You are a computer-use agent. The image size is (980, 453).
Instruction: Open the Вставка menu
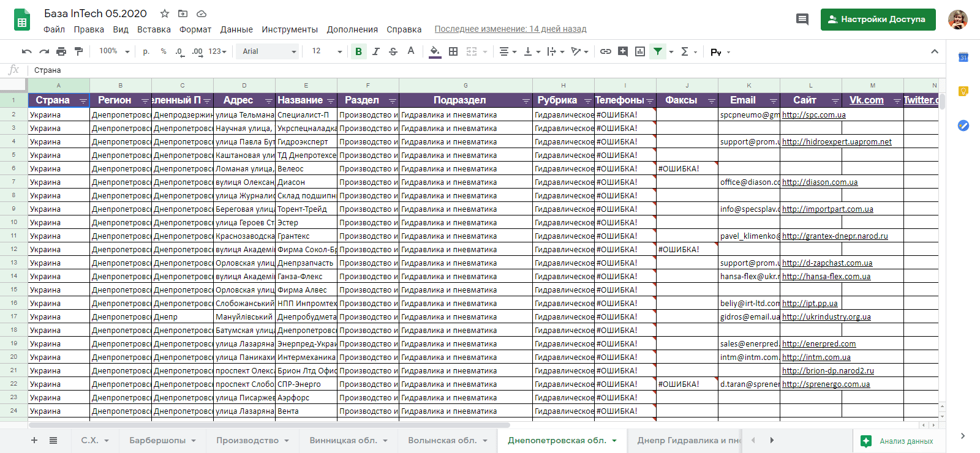(154, 29)
